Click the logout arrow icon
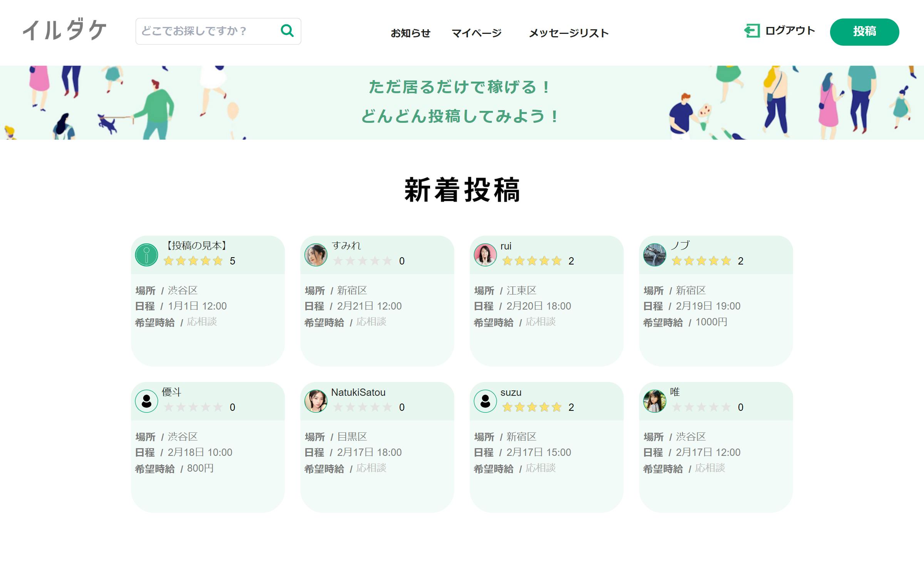924x581 pixels. 752,31
